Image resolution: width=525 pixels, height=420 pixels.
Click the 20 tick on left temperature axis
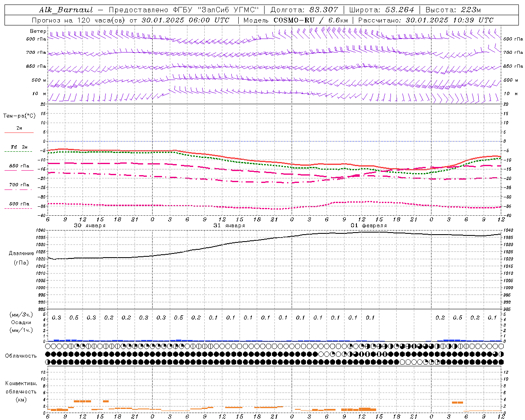coord(43,104)
